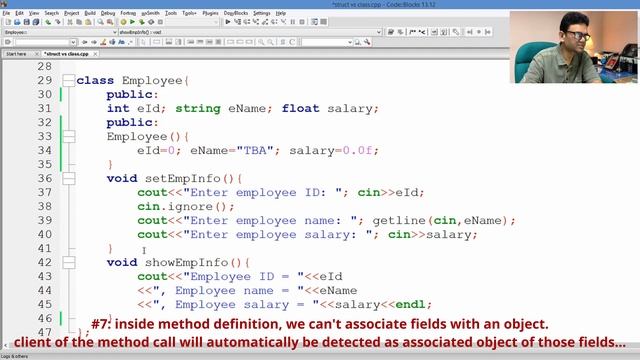Open the Find magnifier tool

coord(100,22)
